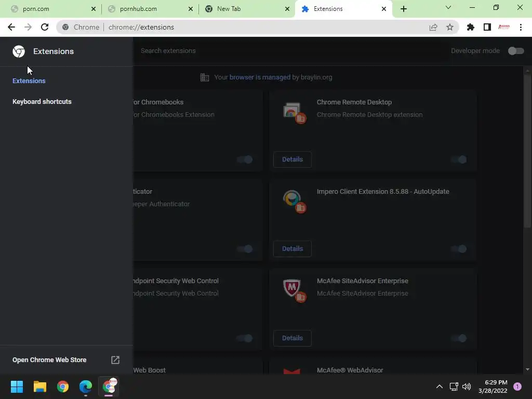Click the McAfee WebAdvisor title text
Viewport: 532px width, 399px height.
point(350,370)
